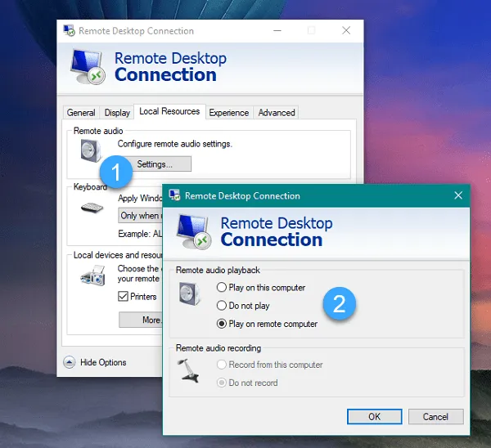Open the Experience tab
Image resolution: width=491 pixels, height=448 pixels.
pos(229,113)
